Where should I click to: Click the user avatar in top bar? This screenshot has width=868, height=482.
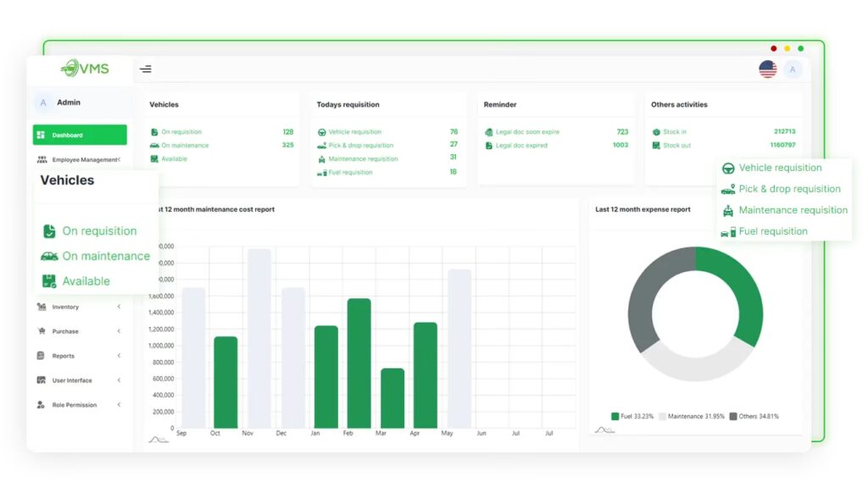(x=793, y=69)
